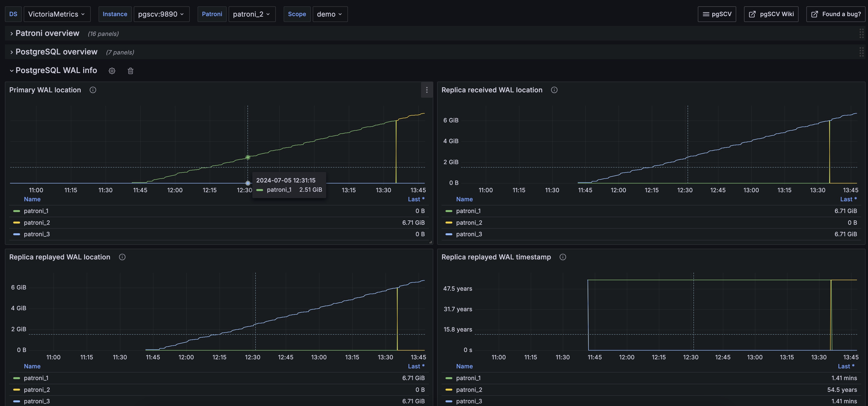
Task: Collapse the PostgreSQL WAL info row
Action: [56, 70]
